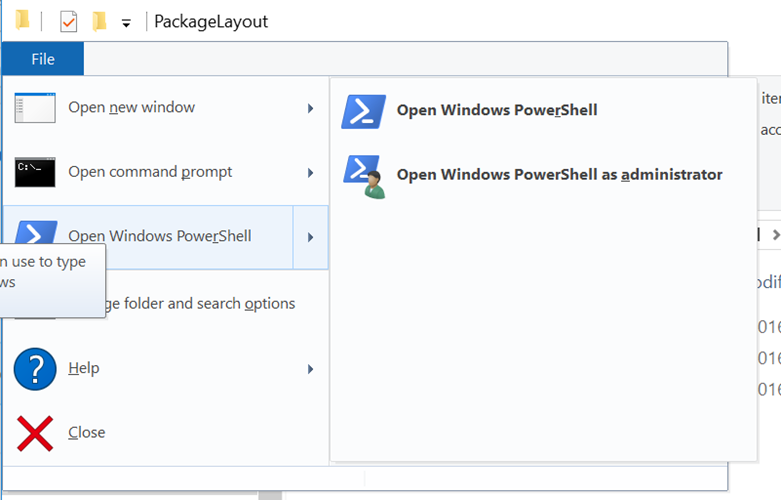
Task: Click the red X Close icon
Action: coord(35,433)
